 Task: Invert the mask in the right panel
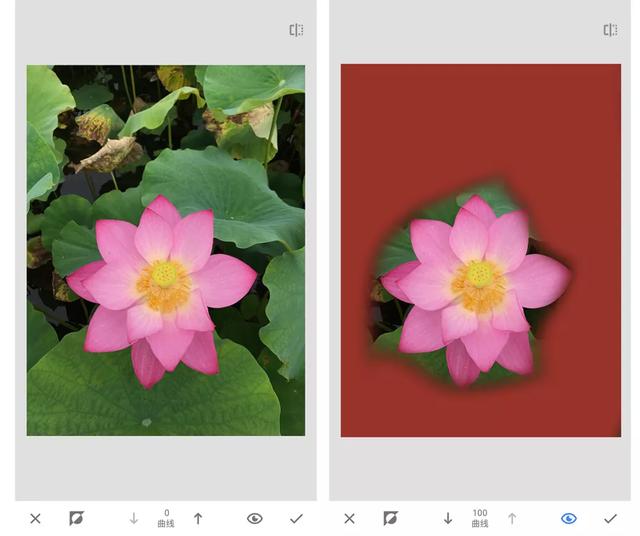point(391,518)
